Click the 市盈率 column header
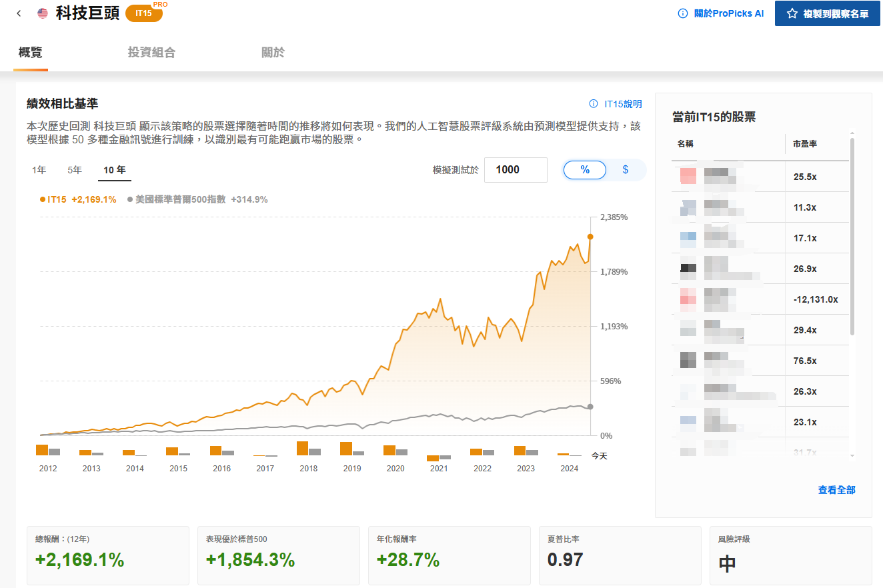883x588 pixels. click(x=805, y=143)
